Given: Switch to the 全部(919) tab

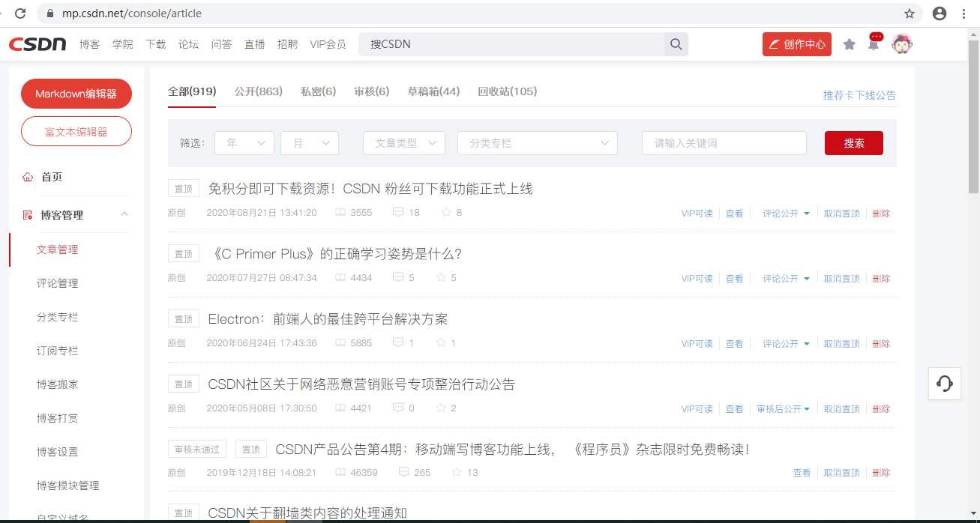Looking at the screenshot, I should pos(192,91).
